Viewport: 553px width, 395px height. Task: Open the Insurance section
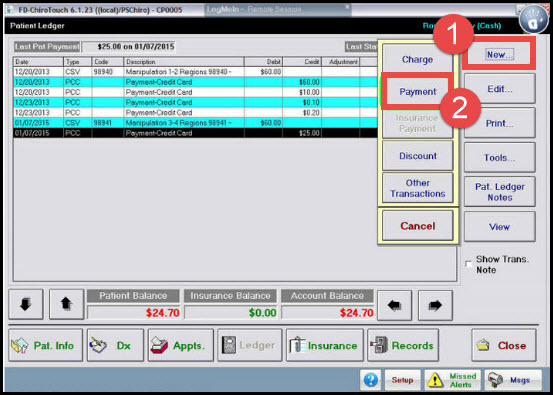(324, 345)
